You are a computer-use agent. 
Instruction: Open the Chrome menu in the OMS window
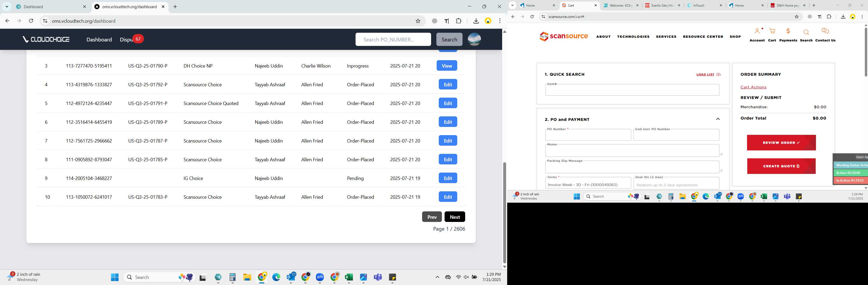500,21
